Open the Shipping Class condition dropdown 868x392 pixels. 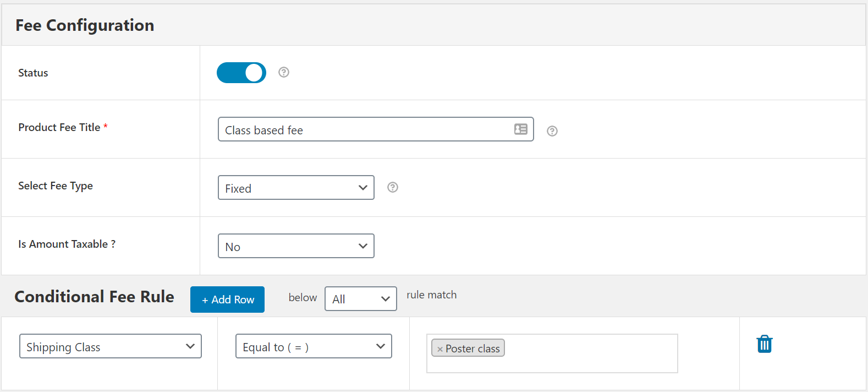pos(111,346)
